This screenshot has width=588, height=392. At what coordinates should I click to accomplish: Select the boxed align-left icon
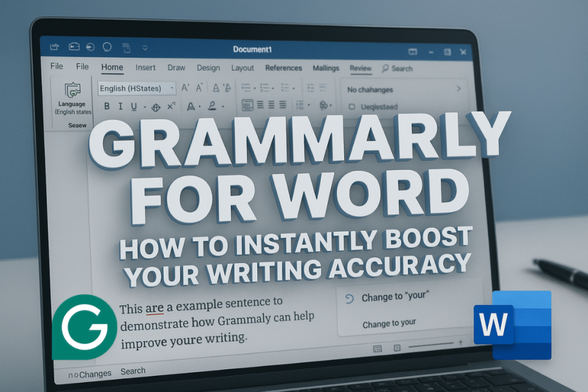pos(247,105)
